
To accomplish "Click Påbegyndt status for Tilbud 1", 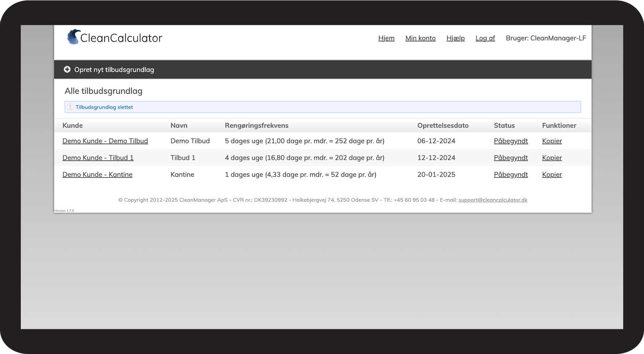I will pos(511,158).
